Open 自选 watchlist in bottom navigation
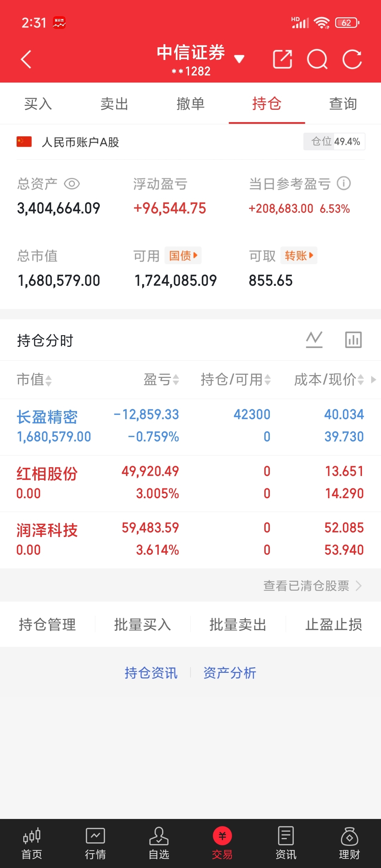Image resolution: width=381 pixels, height=868 pixels. coord(159,844)
